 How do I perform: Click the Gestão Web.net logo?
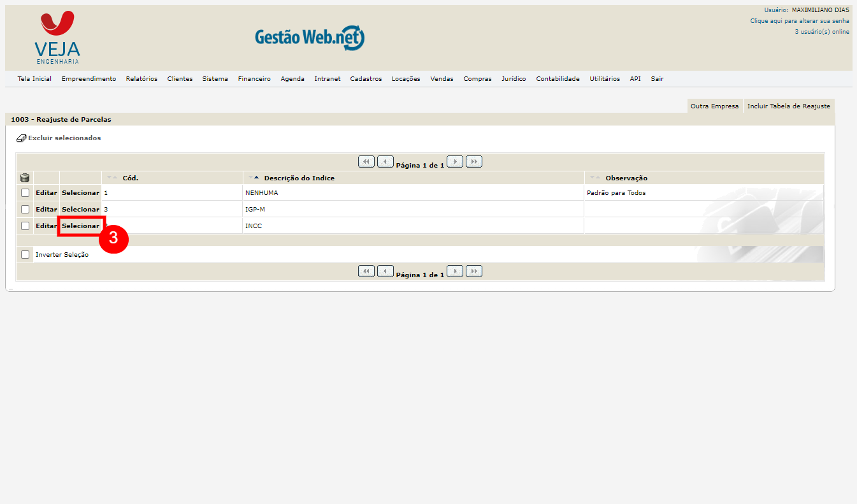coord(310,38)
